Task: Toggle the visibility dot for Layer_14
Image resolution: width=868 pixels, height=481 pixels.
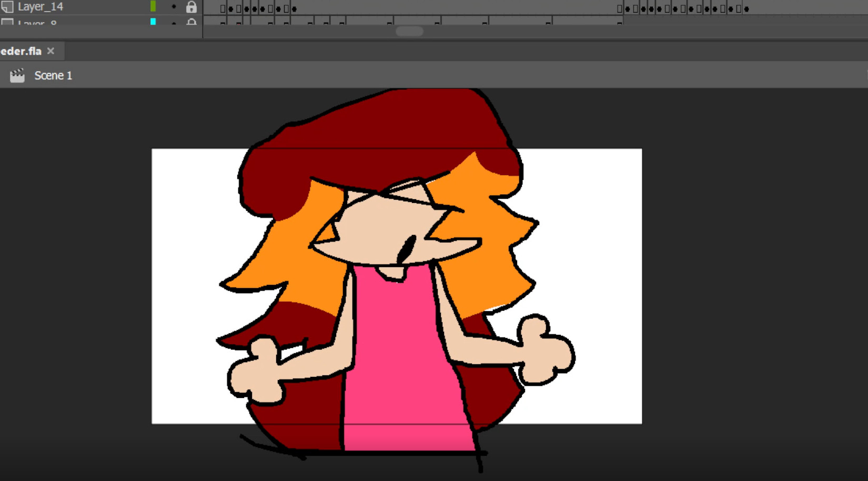Action: point(174,7)
